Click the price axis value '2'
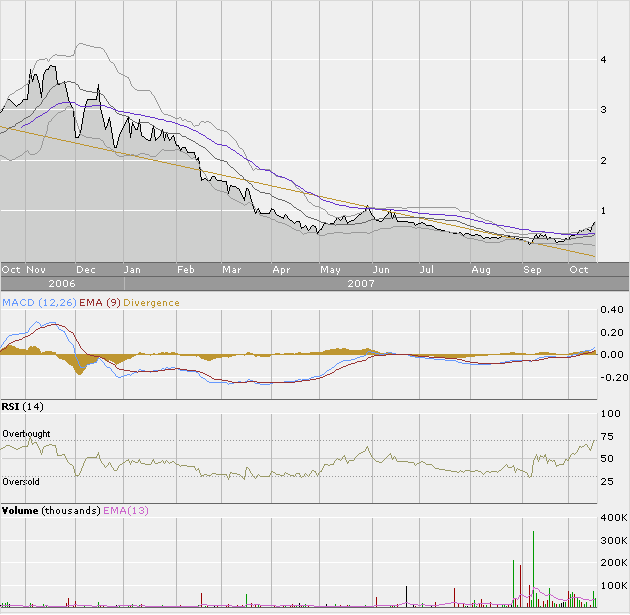 pyautogui.click(x=603, y=161)
